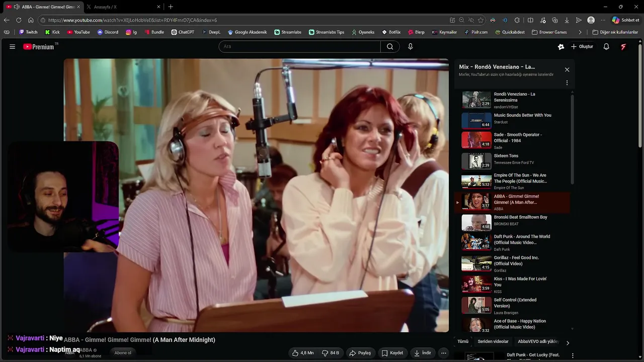This screenshot has height=362, width=644.
Task: Open the Sohbet et Copilot button
Action: click(x=625, y=20)
